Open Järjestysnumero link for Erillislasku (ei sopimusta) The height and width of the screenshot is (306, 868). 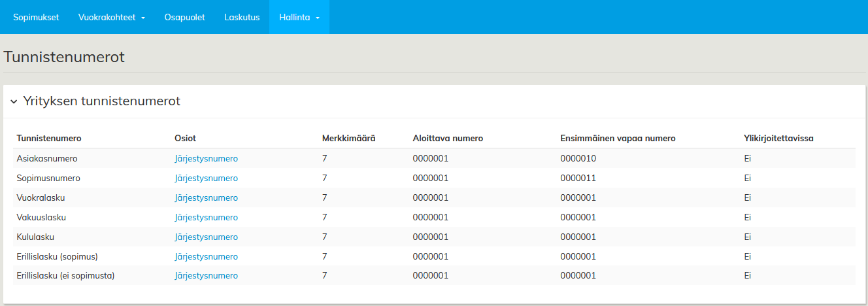coord(206,276)
